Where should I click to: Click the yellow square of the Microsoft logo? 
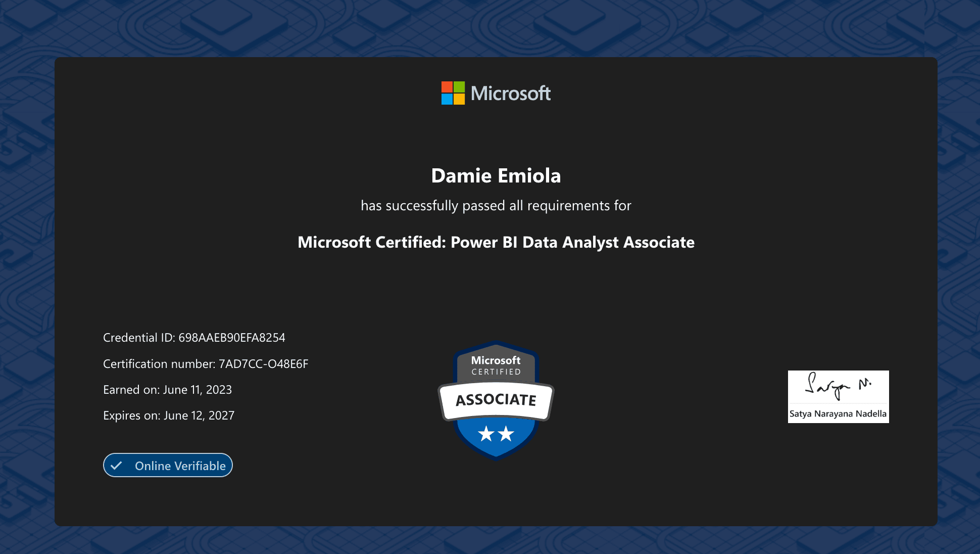coord(460,100)
